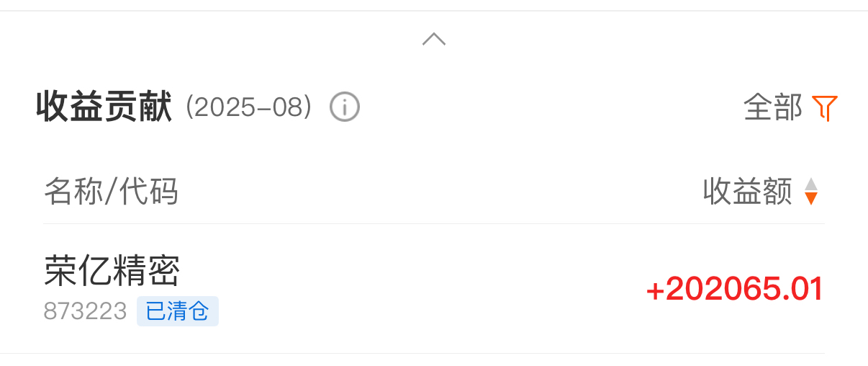Click the 名称/代码 column header
The image size is (868, 366).
(111, 192)
